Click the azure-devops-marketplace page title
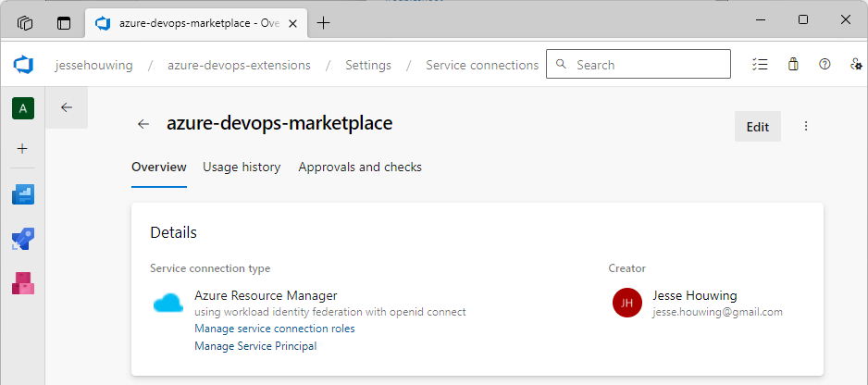 coord(279,123)
